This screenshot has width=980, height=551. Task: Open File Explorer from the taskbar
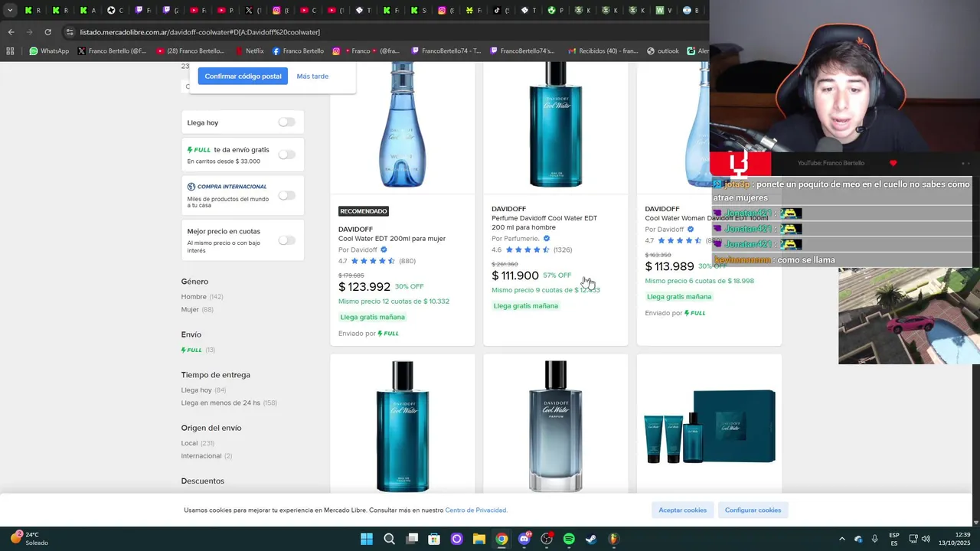pos(479,539)
